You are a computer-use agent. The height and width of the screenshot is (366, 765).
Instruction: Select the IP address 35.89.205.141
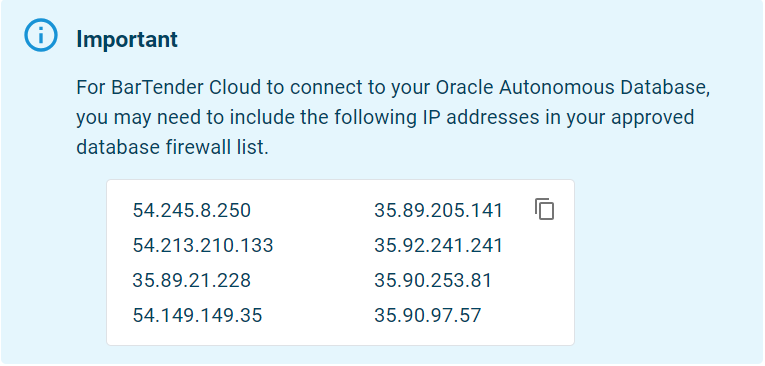tap(439, 210)
